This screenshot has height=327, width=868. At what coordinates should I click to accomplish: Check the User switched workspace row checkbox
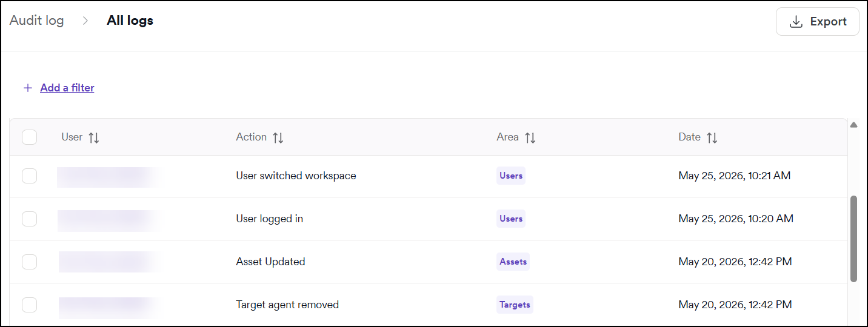tap(29, 176)
